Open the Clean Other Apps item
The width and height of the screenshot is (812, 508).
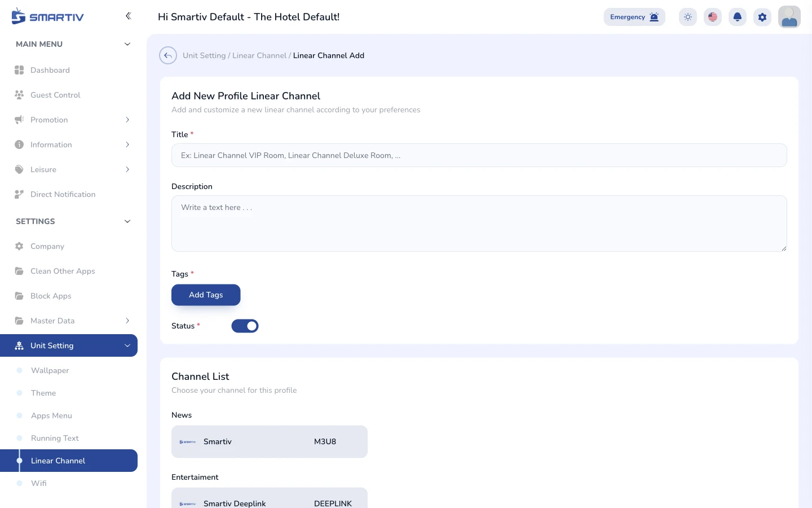[x=69, y=271]
